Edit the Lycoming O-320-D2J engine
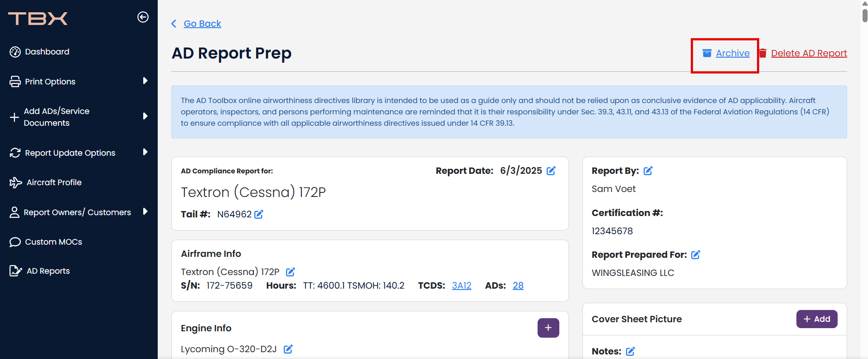Screen dimensions: 868x359 point(288,349)
